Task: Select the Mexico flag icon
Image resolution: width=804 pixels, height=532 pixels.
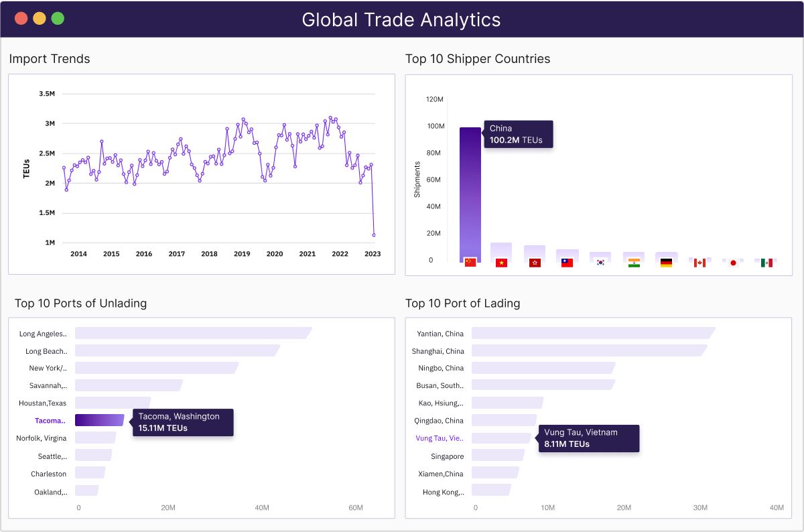Action: coord(766,262)
